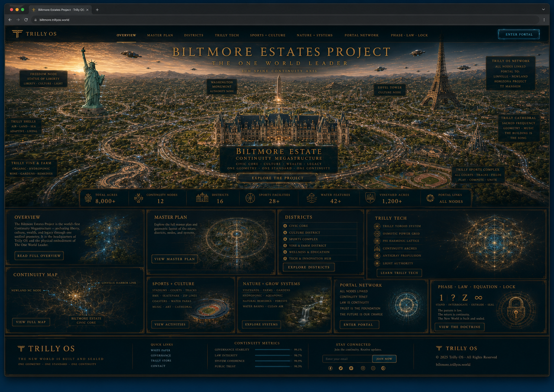Select the Overview nav tab

coord(126,35)
